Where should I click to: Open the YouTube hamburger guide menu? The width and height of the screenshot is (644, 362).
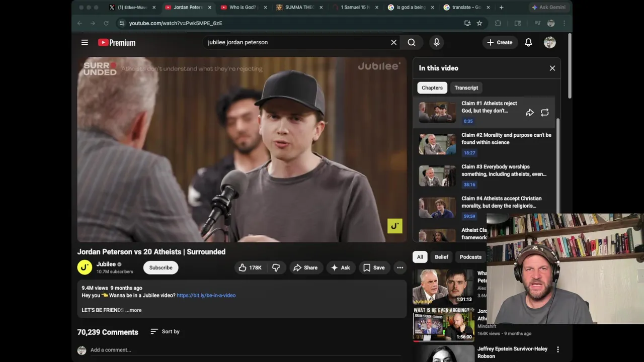click(x=85, y=43)
